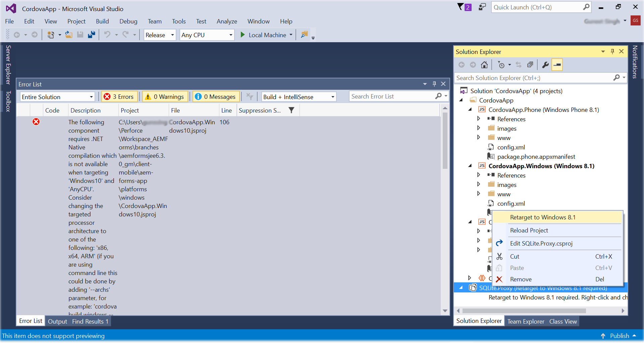Viewport: 644px width, 343px height.
Task: Click the New Project toolbar icon
Action: pos(51,35)
